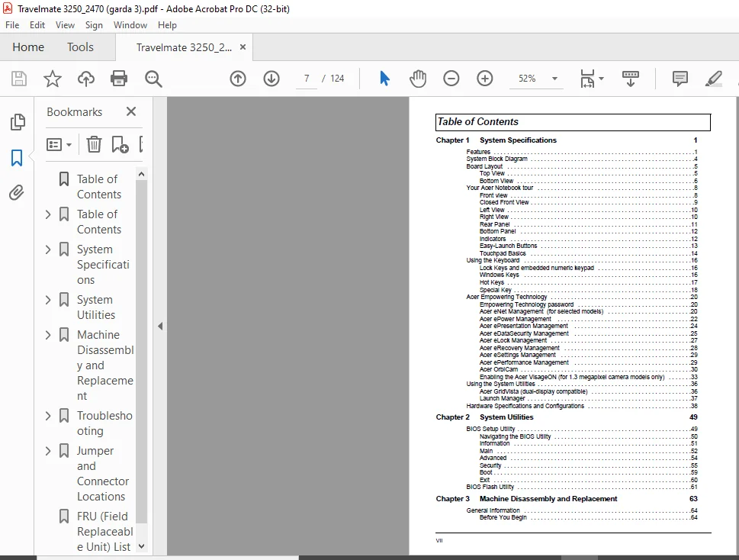Viewport: 739px width, 560px height.
Task: Click the bookmarks panel scrollbar thumb
Action: [141, 351]
